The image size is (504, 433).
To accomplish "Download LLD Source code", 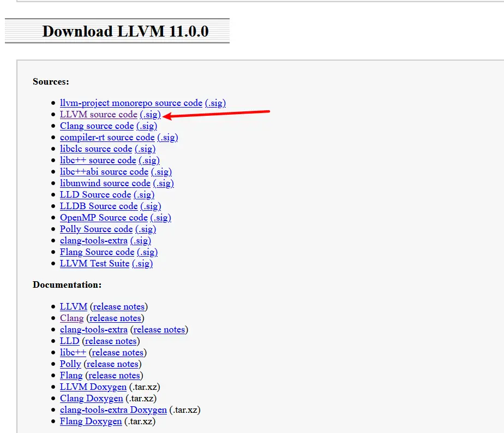I will (95, 194).
